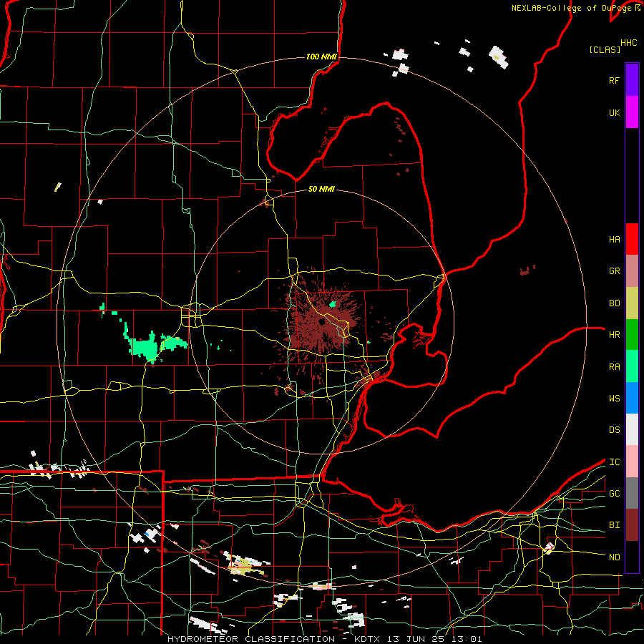Click the Hydrometeor Classification KDTX timestamp caption

[324, 639]
